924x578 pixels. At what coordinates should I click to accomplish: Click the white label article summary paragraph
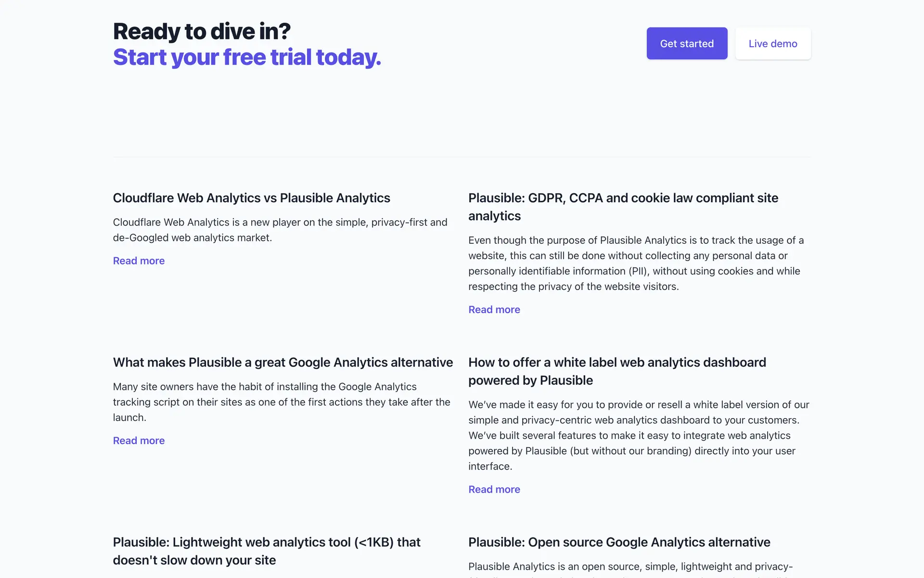[639, 435]
